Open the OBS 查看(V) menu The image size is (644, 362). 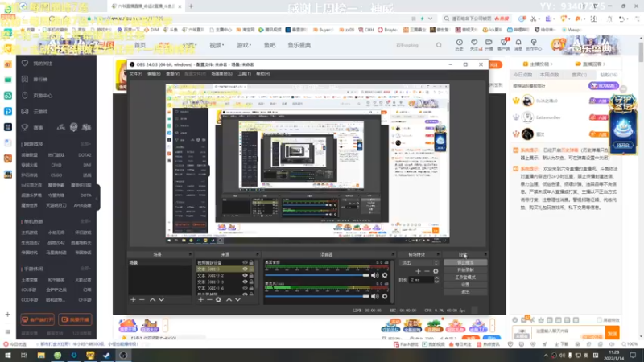coord(172,74)
